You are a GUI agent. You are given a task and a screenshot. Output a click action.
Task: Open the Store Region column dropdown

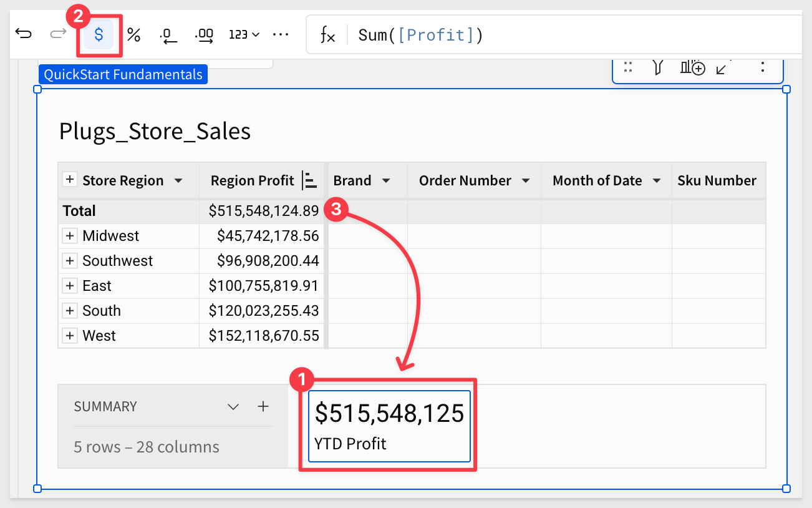[x=178, y=181]
